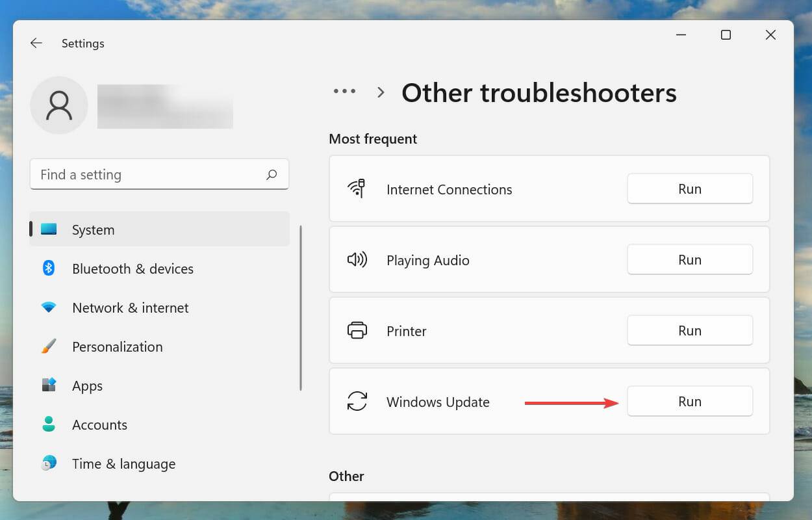Run the Windows Update troubleshooter
The width and height of the screenshot is (812, 520).
pos(690,401)
